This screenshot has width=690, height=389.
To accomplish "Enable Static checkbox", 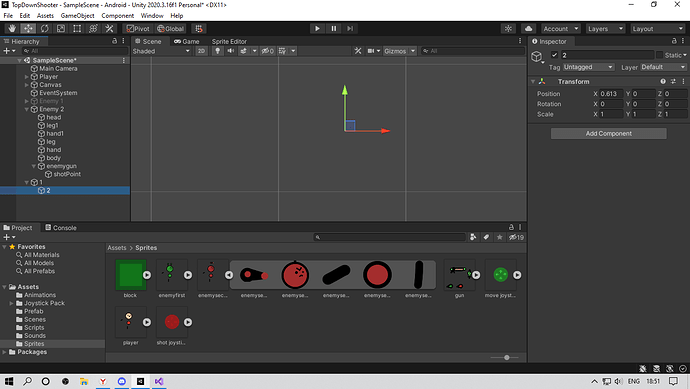I will coord(659,55).
